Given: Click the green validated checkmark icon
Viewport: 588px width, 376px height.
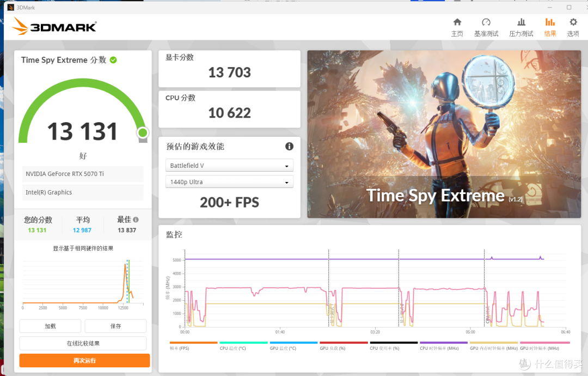Looking at the screenshot, I should point(113,60).
